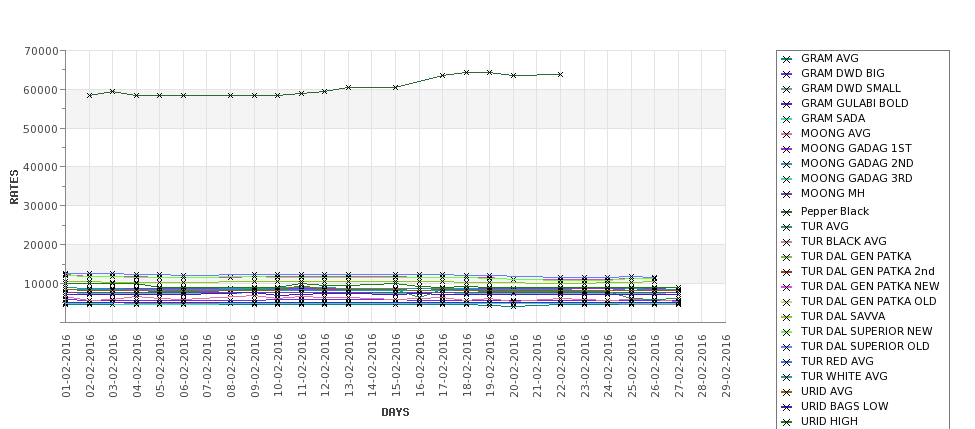Select the URID BAGS LOW legend label
The width and height of the screenshot is (975, 429).
click(844, 406)
